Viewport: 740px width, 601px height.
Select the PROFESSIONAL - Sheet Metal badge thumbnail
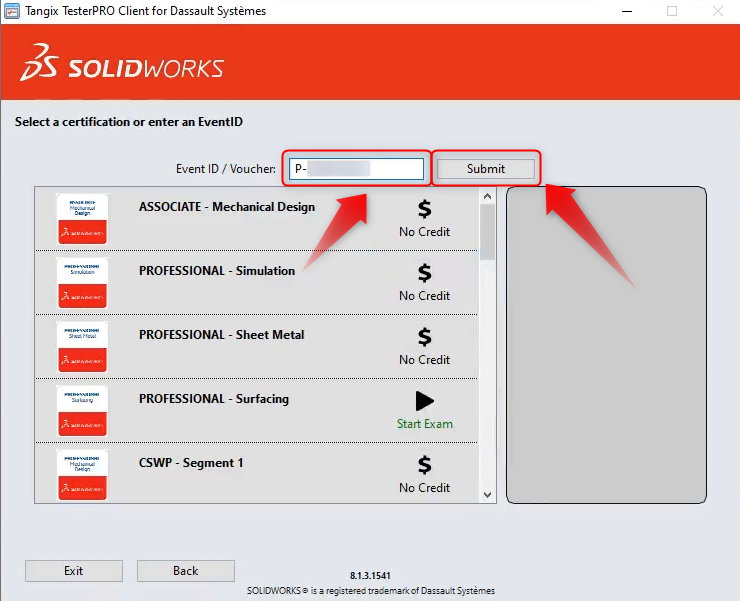point(82,347)
